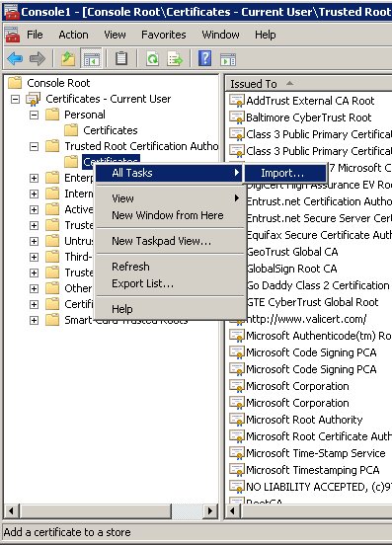Click the Forward arrow toolbar icon
Viewport: 392px width, 545px height.
pyautogui.click(x=38, y=58)
